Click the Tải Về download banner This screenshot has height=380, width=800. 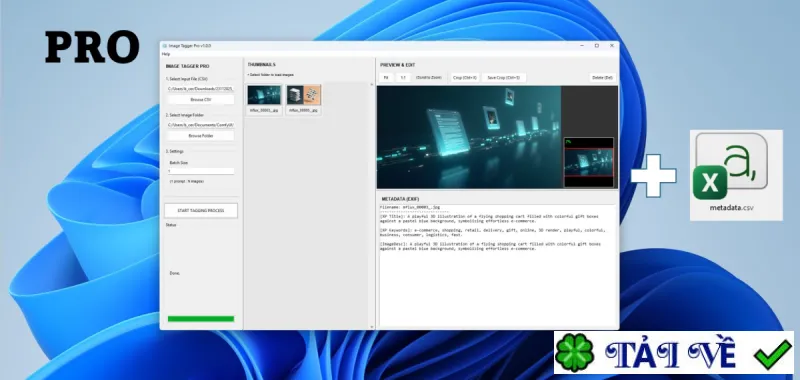pyautogui.click(x=673, y=352)
